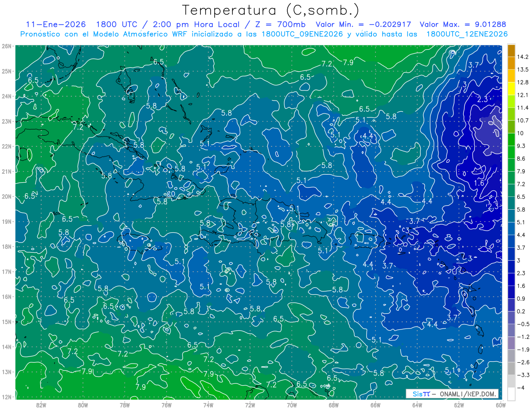Click the longitude axis label "66W"
Image resolution: width=532 pixels, height=411 pixels.
click(x=376, y=405)
